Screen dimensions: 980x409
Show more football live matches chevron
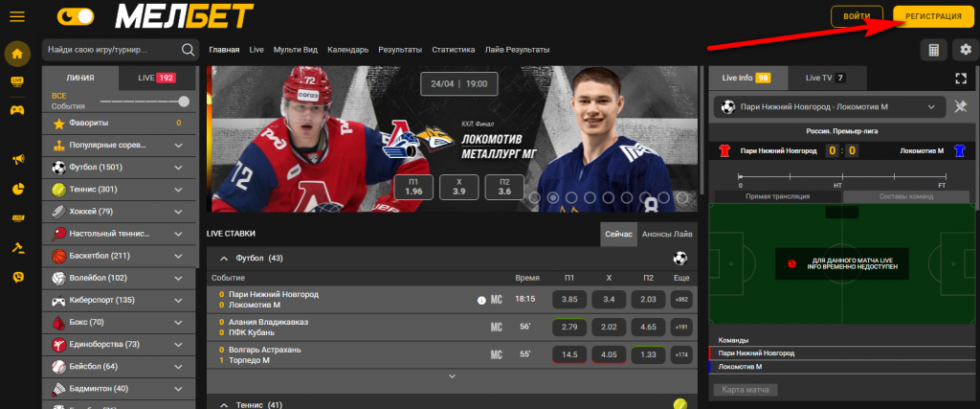pos(453,376)
